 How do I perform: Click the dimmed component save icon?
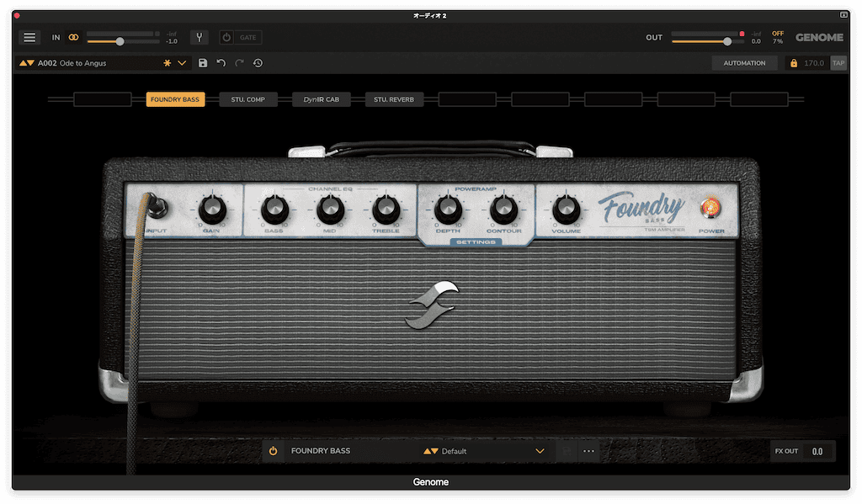(567, 451)
